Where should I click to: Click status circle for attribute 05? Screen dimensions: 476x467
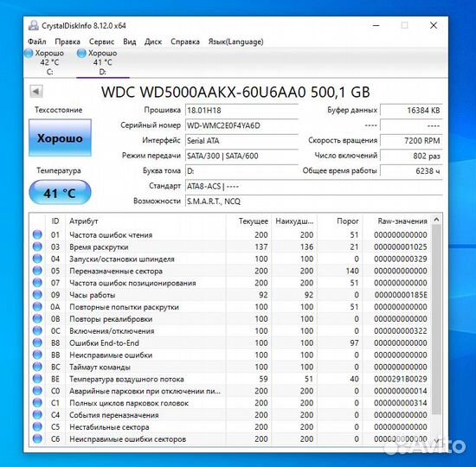pos(37,271)
